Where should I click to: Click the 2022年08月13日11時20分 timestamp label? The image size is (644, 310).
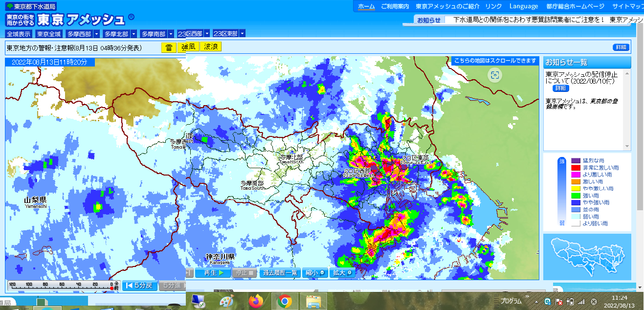coord(50,62)
